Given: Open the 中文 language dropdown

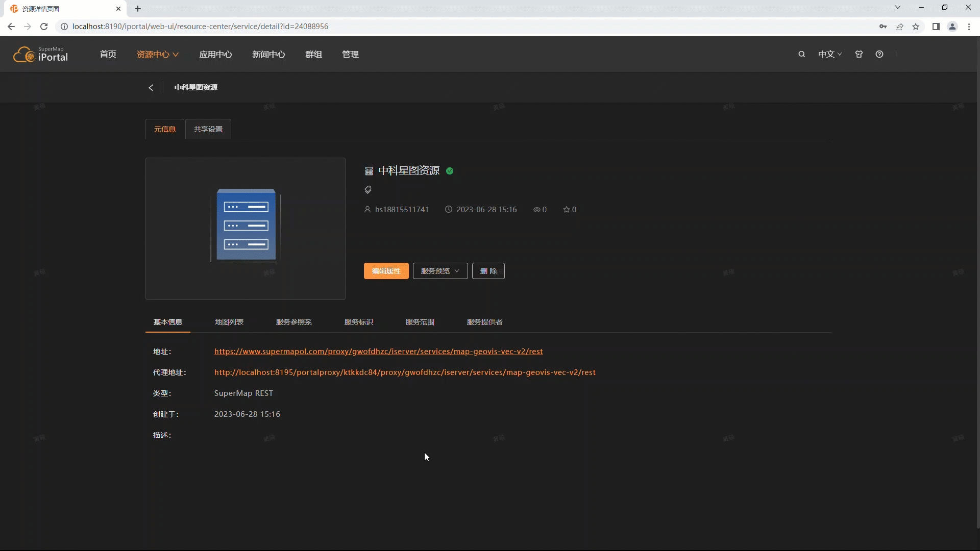Looking at the screenshot, I should [x=830, y=54].
